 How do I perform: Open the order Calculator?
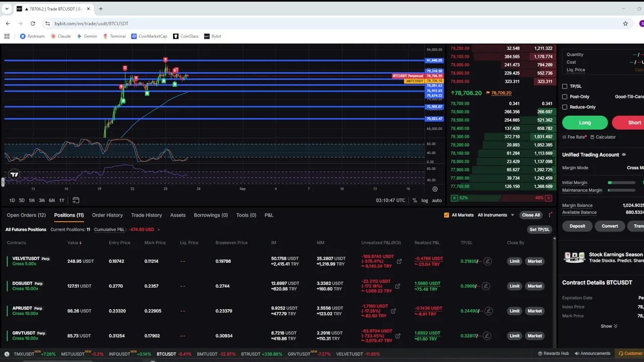click(603, 137)
